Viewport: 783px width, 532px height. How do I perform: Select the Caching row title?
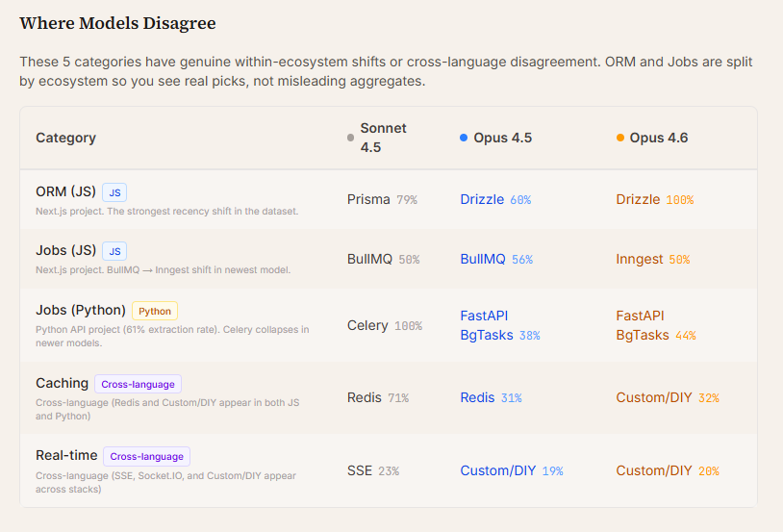62,383
